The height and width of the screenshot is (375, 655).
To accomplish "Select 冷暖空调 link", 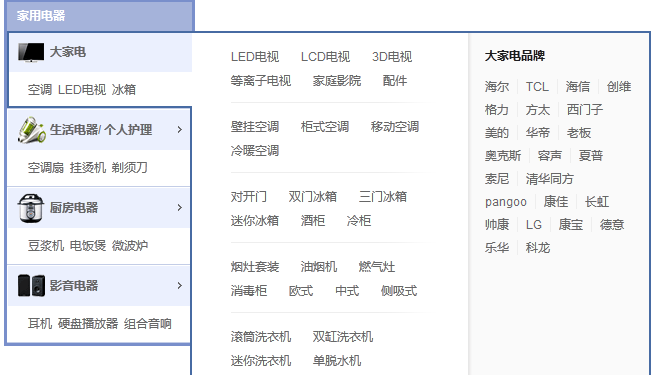I will pos(255,151).
